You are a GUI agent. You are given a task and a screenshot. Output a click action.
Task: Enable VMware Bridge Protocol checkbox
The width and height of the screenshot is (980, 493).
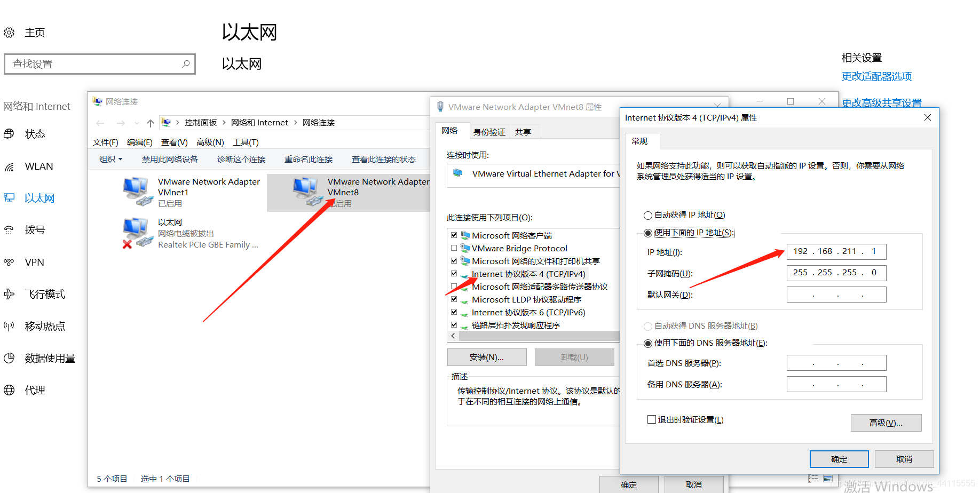454,248
